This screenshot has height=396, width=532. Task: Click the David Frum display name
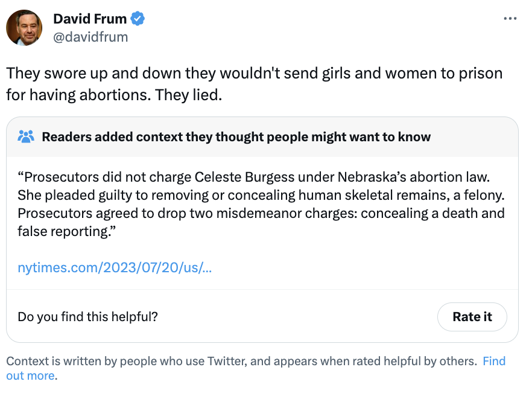pos(90,19)
